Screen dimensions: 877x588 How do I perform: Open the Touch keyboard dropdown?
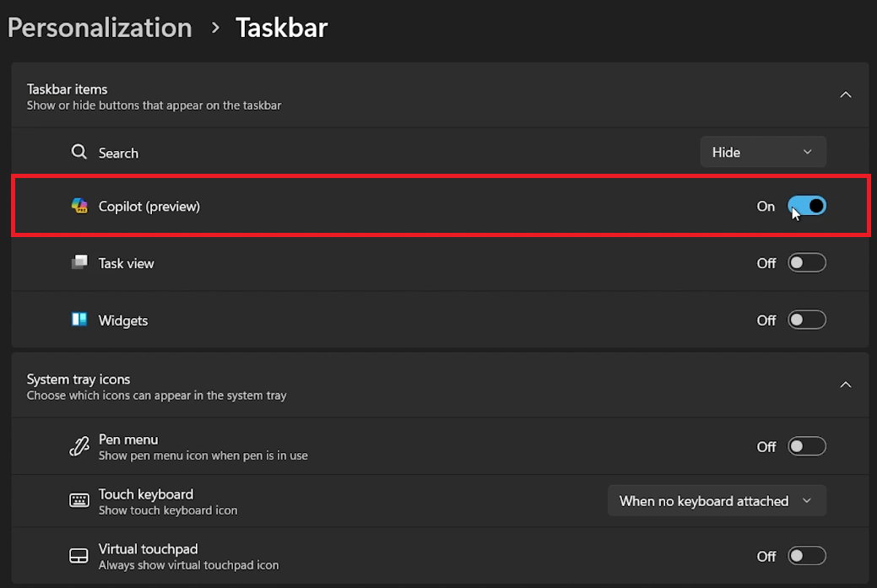[716, 501]
